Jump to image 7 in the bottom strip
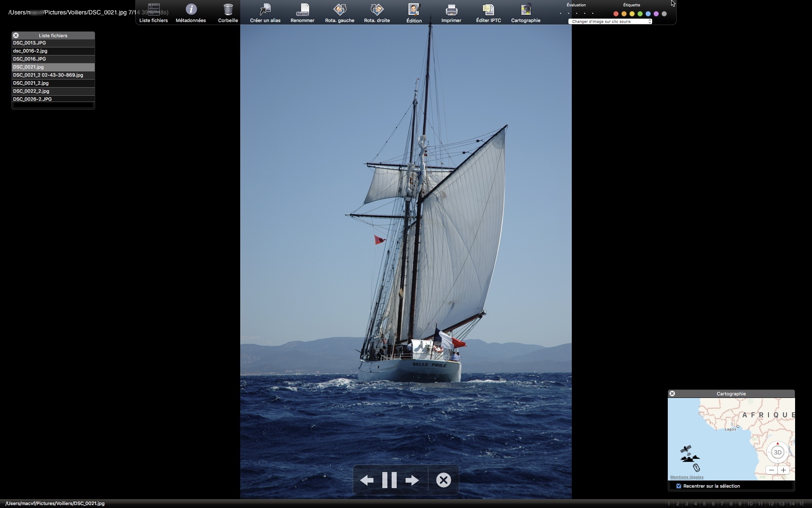 coord(722,504)
